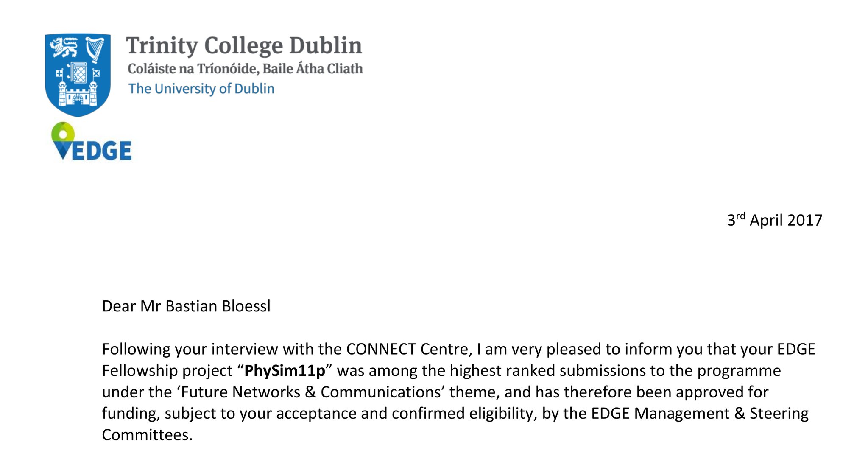Click "The University of Dublin" blue text
This screenshot has height=473, width=868.
point(201,89)
